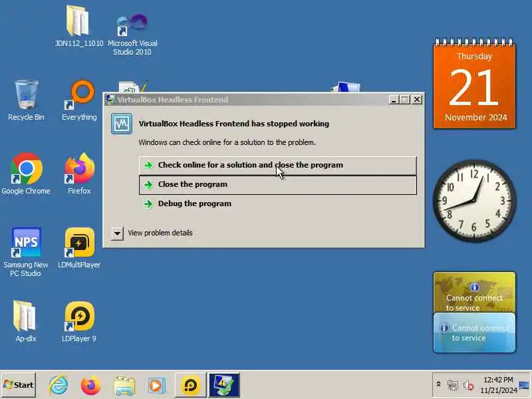Show hidden tray icons arrow

click(438, 384)
